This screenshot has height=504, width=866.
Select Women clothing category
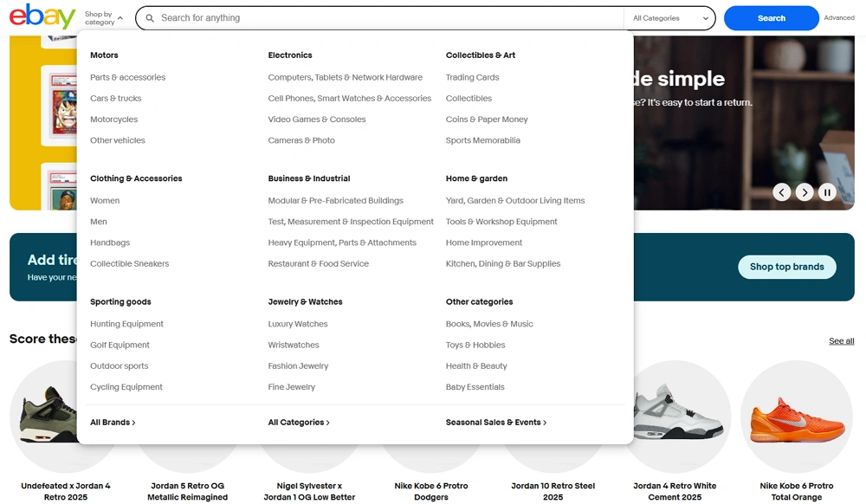(x=105, y=200)
